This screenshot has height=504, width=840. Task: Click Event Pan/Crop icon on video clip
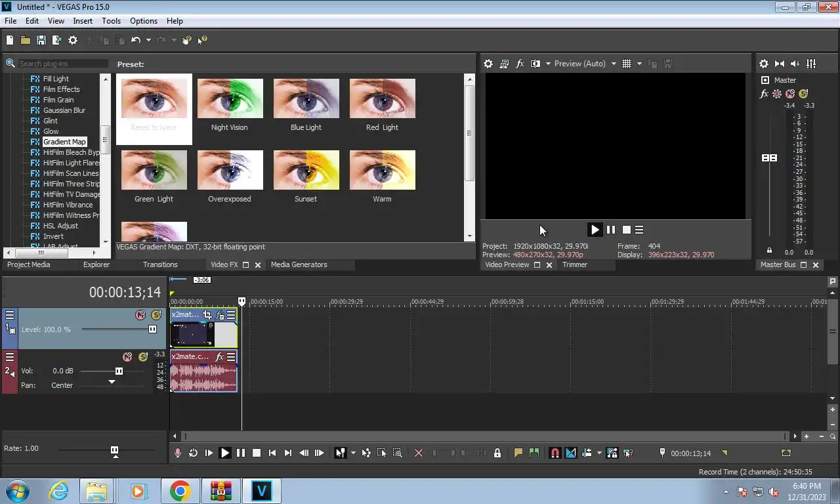pyautogui.click(x=207, y=315)
